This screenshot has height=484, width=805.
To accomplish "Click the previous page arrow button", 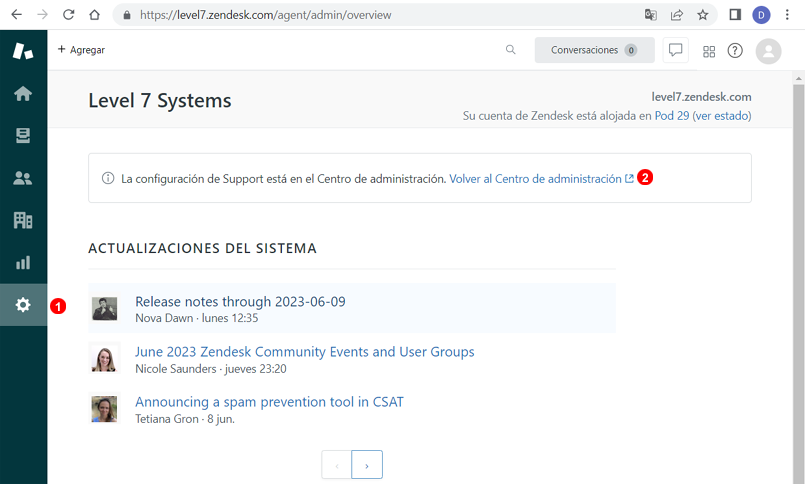I will [x=337, y=464].
